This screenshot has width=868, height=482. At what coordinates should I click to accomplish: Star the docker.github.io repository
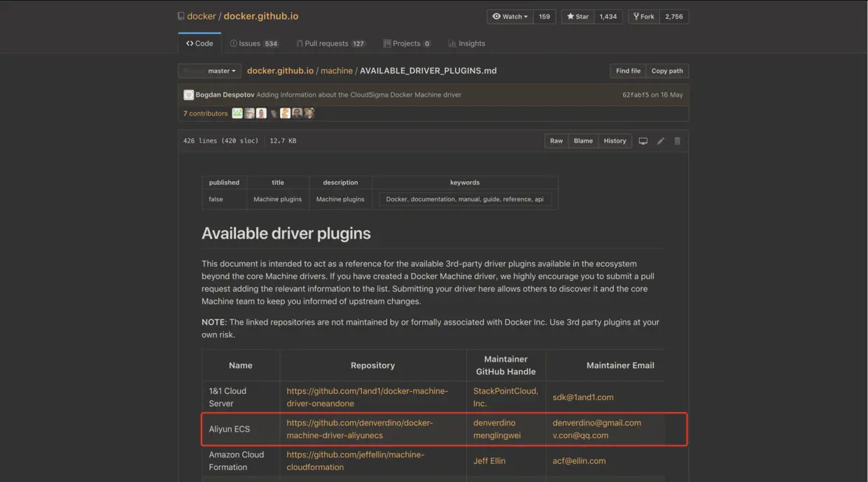click(577, 17)
